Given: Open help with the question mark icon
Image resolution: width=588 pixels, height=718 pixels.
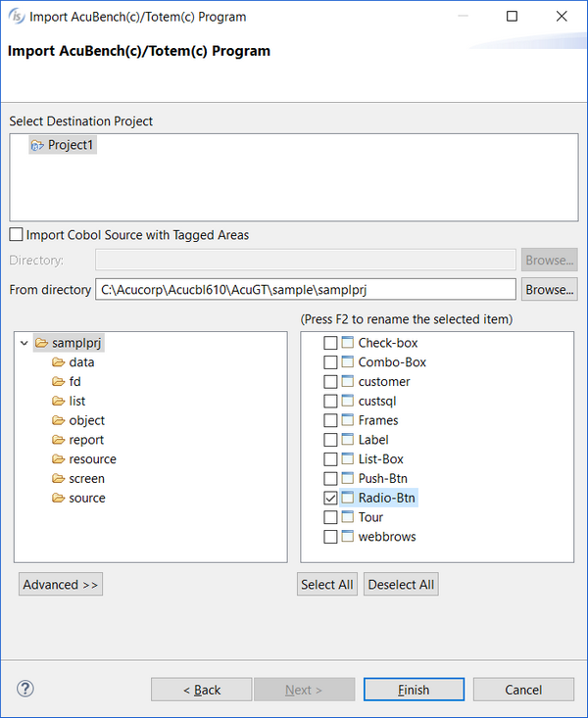Looking at the screenshot, I should pos(25,689).
